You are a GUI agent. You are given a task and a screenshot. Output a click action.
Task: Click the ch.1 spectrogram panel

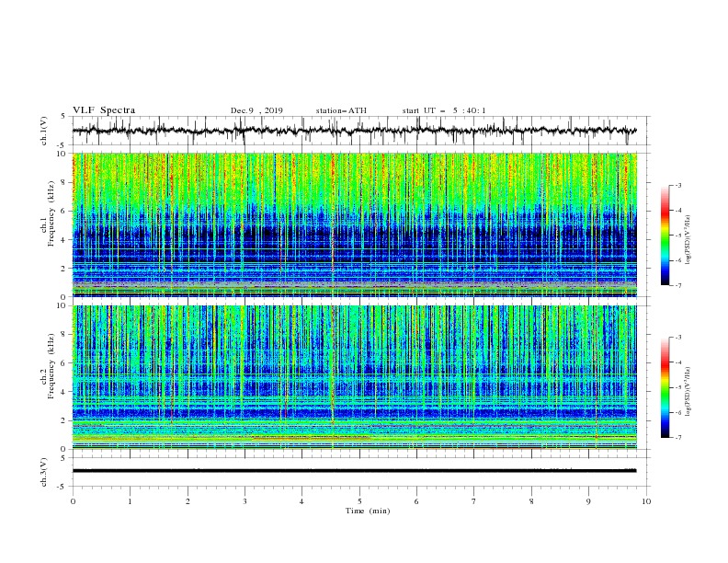click(355, 224)
